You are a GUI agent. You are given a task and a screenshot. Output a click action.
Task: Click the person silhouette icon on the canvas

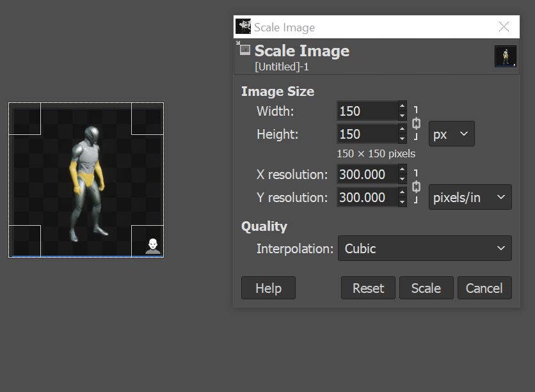152,246
